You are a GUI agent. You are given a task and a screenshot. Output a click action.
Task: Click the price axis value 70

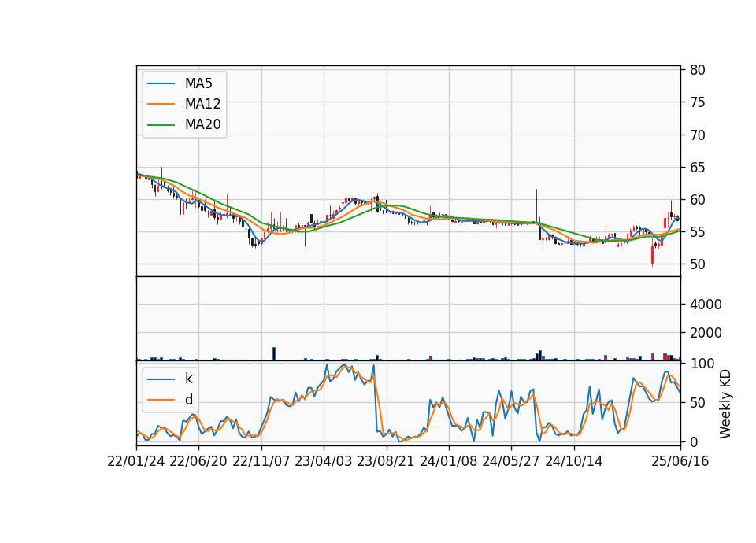(697, 135)
